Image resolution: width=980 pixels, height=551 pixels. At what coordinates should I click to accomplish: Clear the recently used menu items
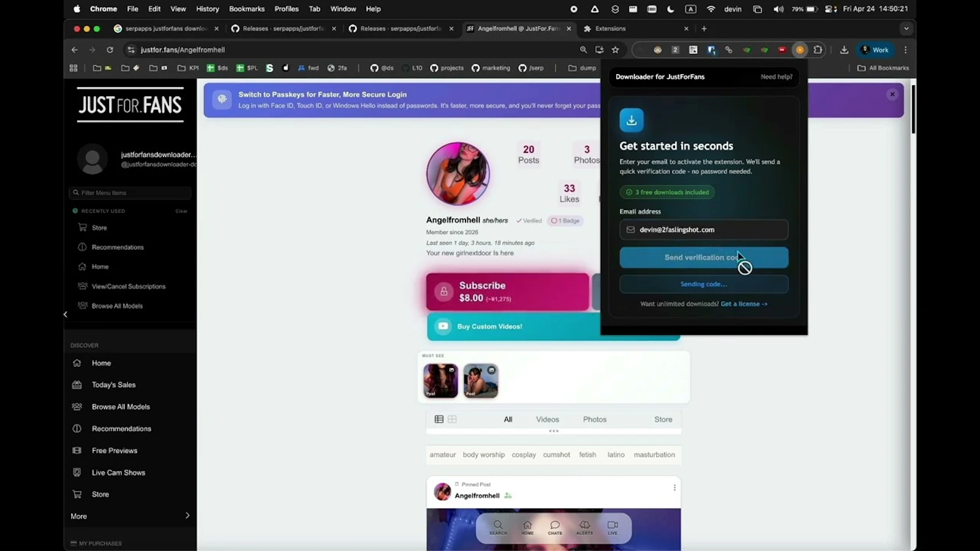(x=181, y=211)
